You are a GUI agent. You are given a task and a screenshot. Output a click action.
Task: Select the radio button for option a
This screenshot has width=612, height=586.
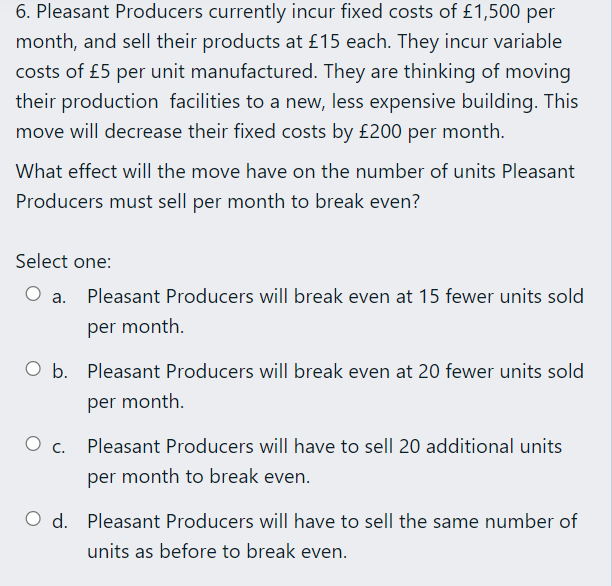click(33, 296)
